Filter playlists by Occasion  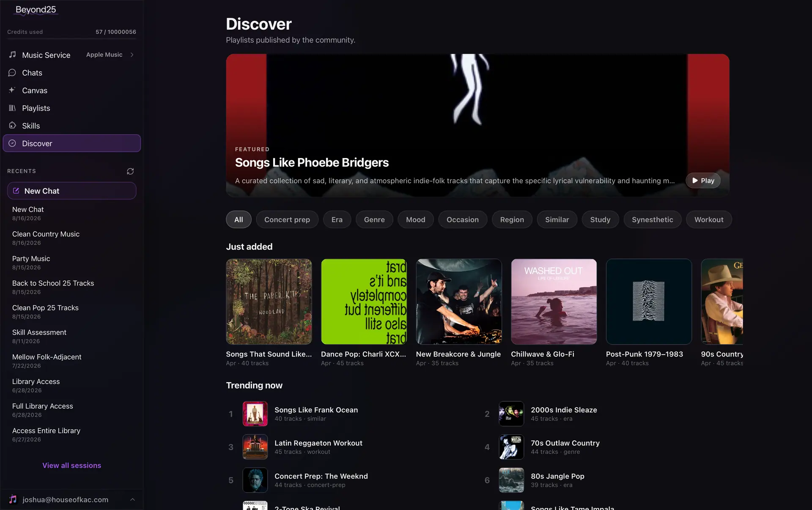pos(463,219)
